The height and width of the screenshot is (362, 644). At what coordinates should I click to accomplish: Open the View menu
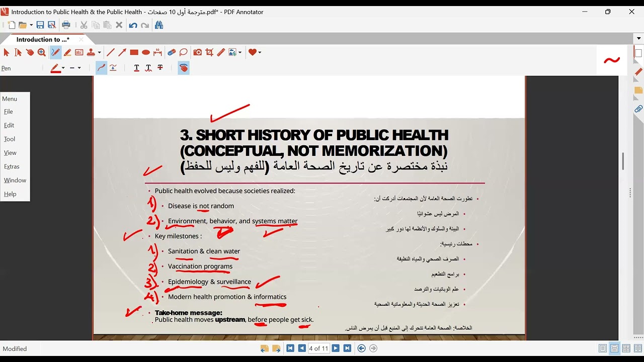pos(10,153)
